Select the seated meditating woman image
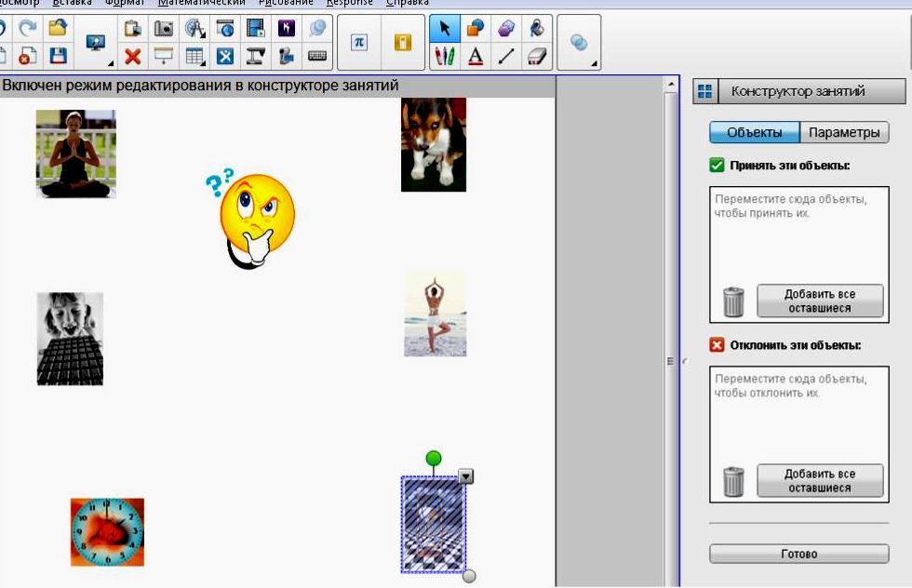 click(75, 154)
